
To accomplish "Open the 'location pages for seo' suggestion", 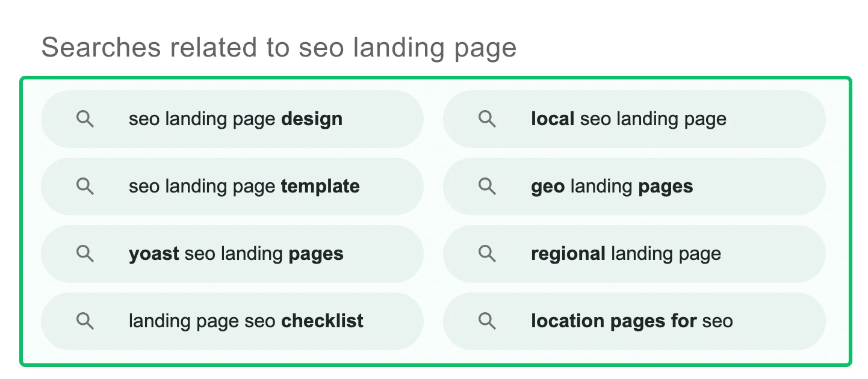I will [631, 321].
